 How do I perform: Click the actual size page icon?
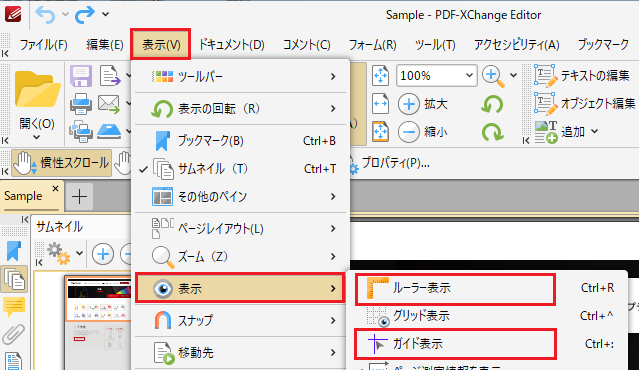pyautogui.click(x=381, y=76)
